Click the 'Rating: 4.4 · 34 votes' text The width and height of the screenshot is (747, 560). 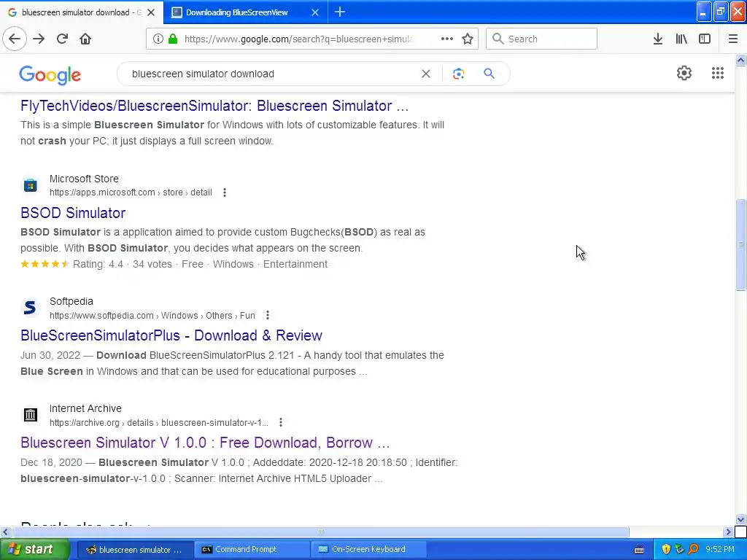(x=123, y=264)
